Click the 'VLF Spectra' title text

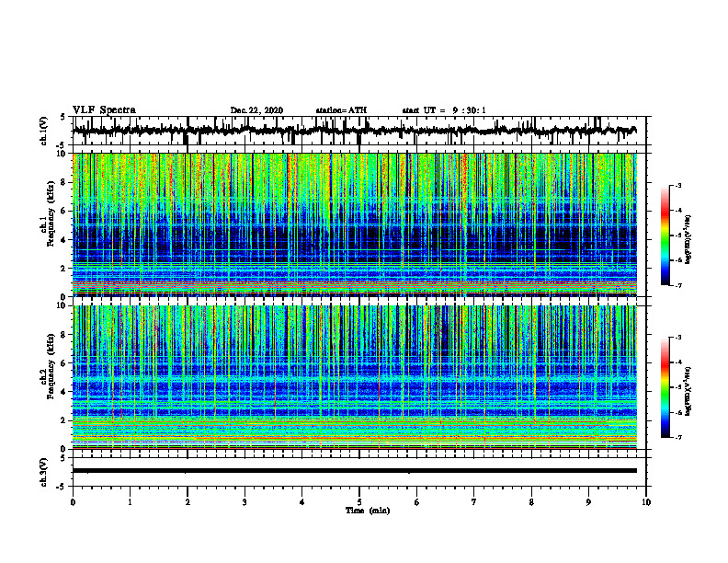pyautogui.click(x=104, y=110)
